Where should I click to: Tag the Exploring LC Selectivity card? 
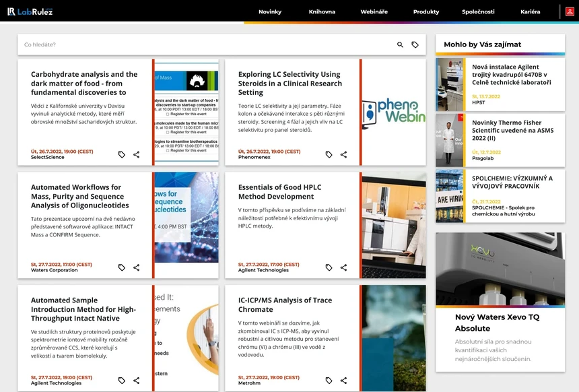(329, 154)
